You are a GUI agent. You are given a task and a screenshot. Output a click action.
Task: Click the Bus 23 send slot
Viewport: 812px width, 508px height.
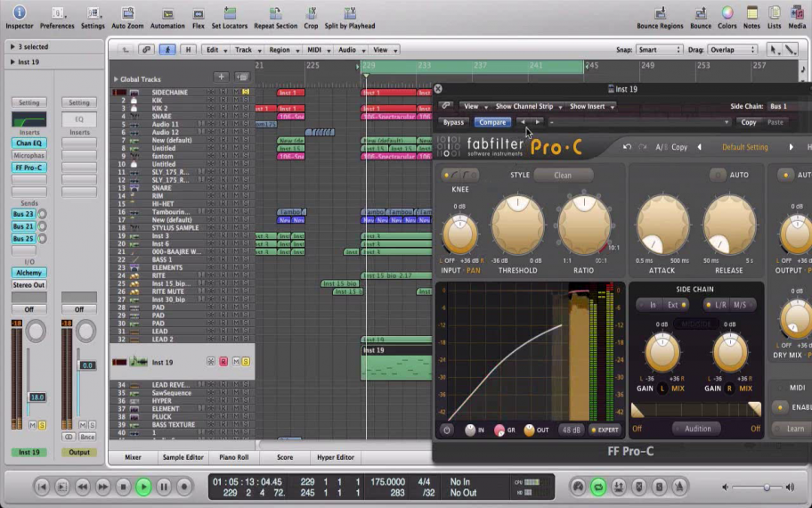click(x=23, y=214)
